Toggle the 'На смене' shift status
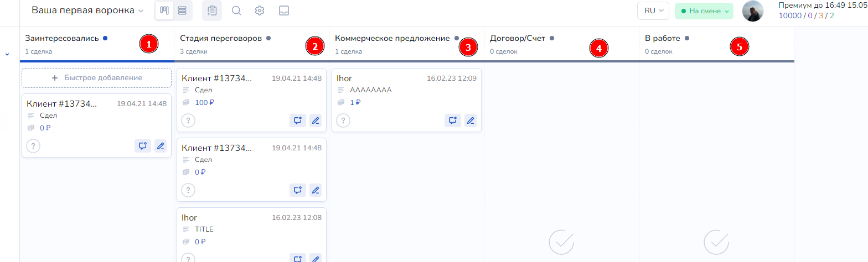This screenshot has height=262, width=868. click(704, 11)
